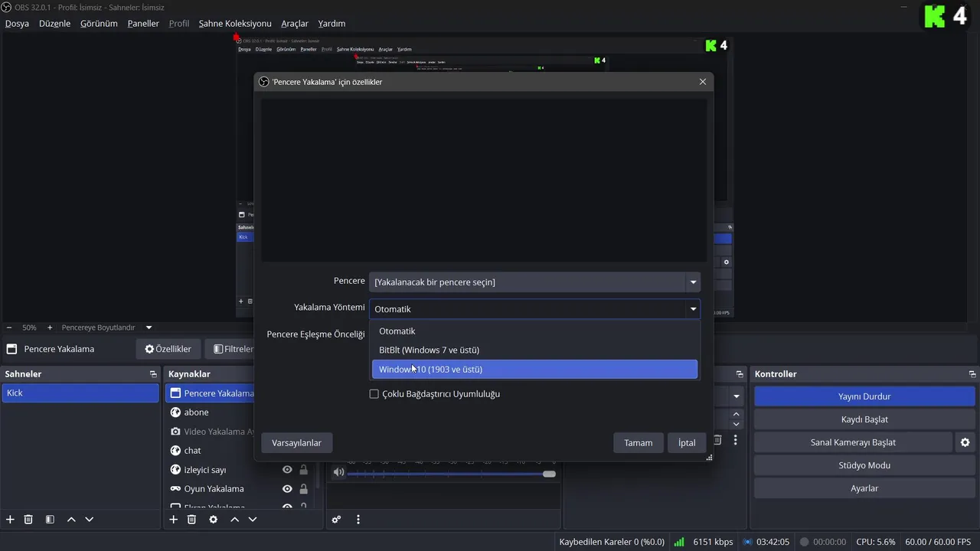
Task: Pop out the Kontroller dock panel
Action: pyautogui.click(x=972, y=374)
